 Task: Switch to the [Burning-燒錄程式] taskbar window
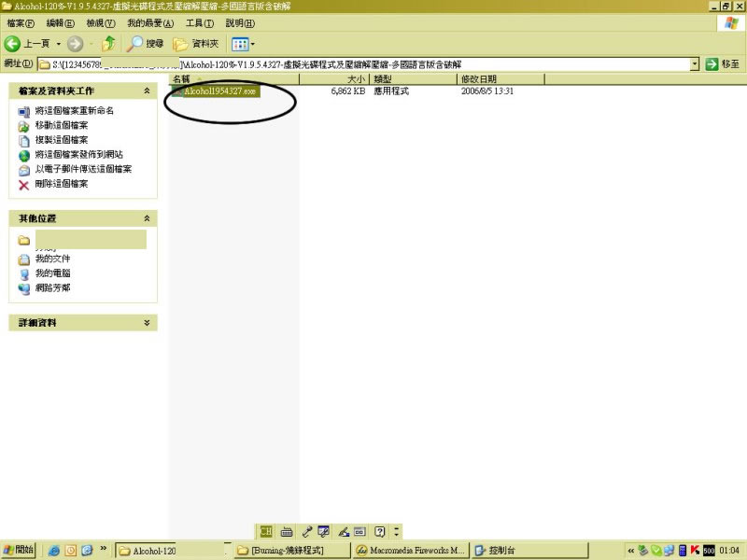pyautogui.click(x=292, y=551)
